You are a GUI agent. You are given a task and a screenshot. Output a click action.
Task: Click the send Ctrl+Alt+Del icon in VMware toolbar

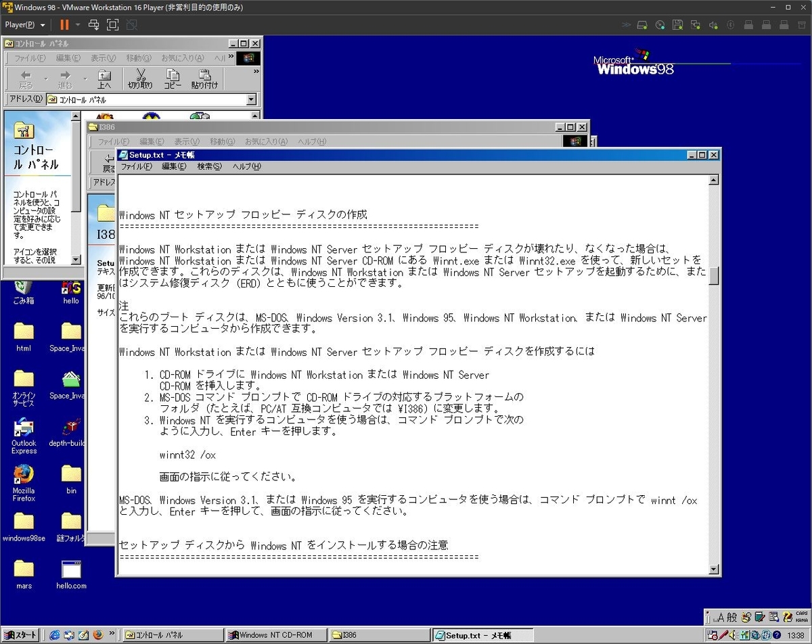tap(94, 25)
